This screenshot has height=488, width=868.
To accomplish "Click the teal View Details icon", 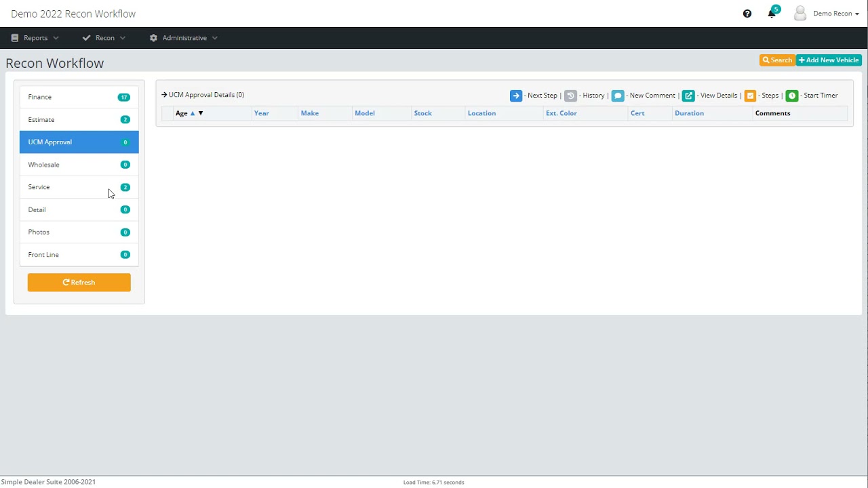I will tap(688, 96).
